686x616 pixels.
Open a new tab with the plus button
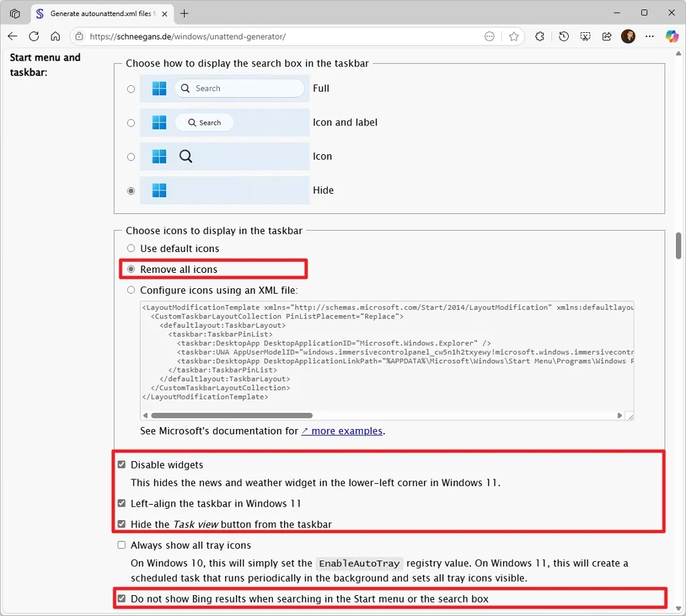pos(184,13)
